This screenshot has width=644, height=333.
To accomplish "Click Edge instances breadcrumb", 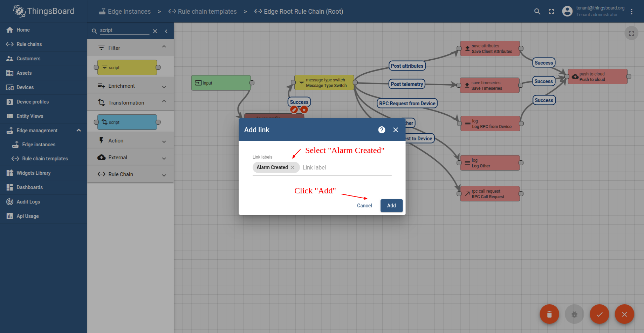I will point(125,12).
